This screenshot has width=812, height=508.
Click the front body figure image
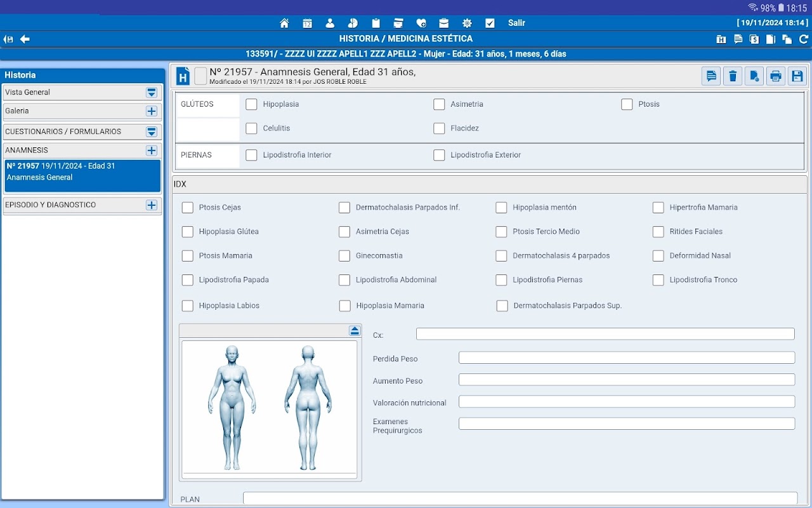click(232, 408)
